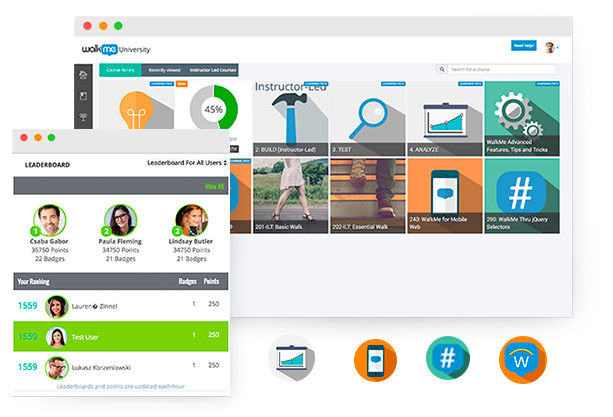Click Lukasz Korzeniowski's avatar
613x417 pixels.
click(x=57, y=368)
